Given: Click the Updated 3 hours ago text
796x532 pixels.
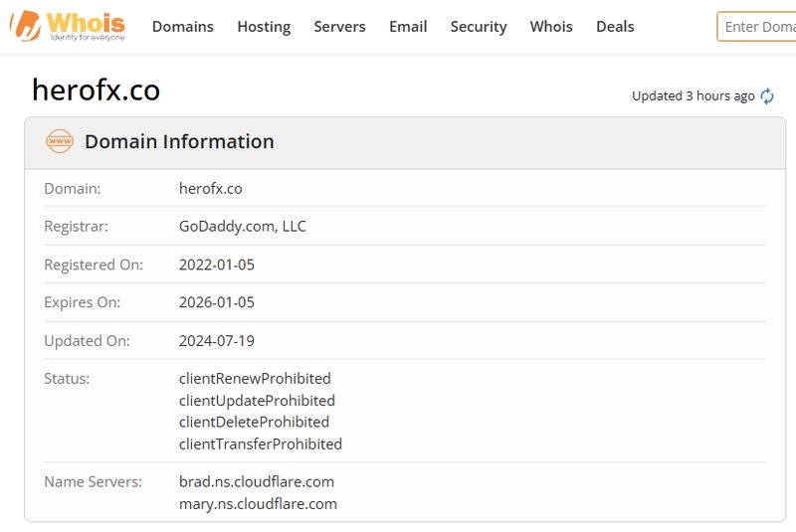Looking at the screenshot, I should pyautogui.click(x=694, y=95).
